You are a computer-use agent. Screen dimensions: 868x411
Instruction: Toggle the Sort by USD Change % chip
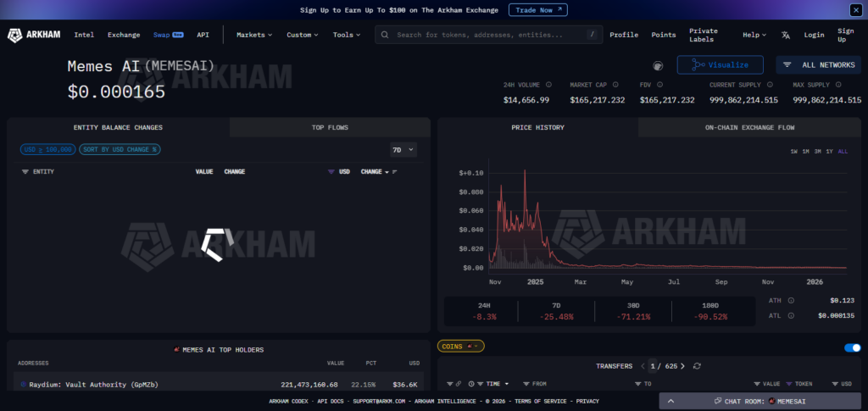120,149
